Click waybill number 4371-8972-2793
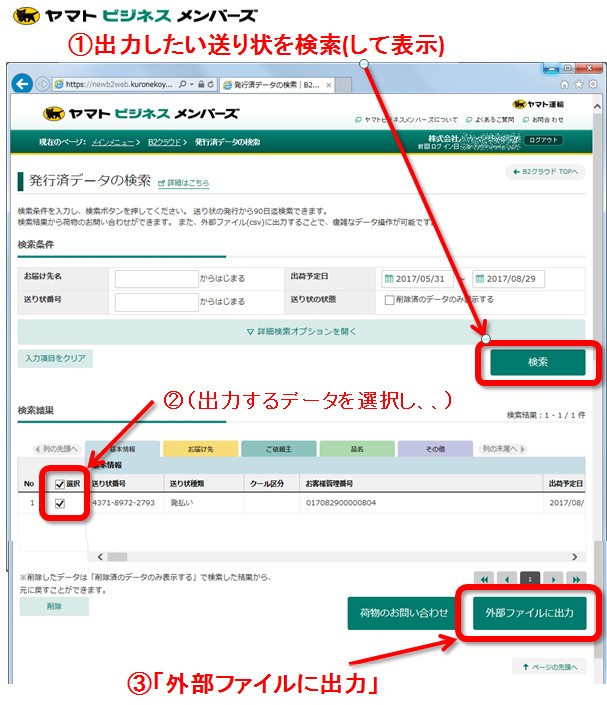This screenshot has height=705, width=607. coord(123,503)
